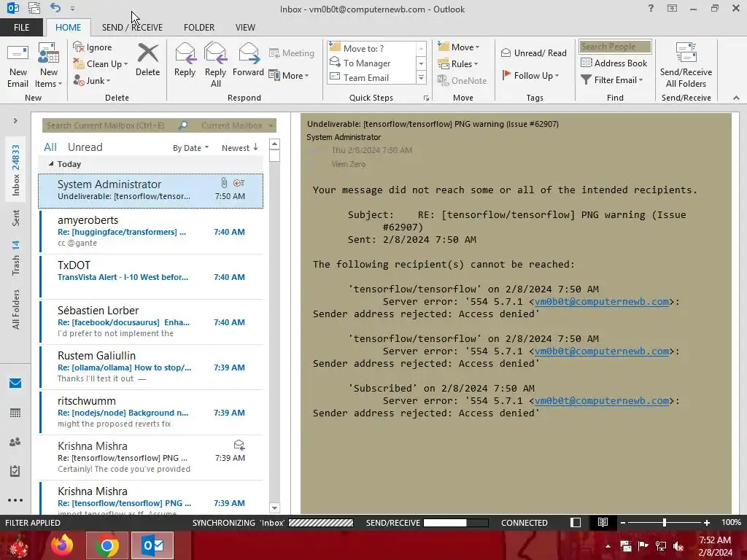Open the Rules dropdown
This screenshot has width=747, height=560.
coord(458,64)
